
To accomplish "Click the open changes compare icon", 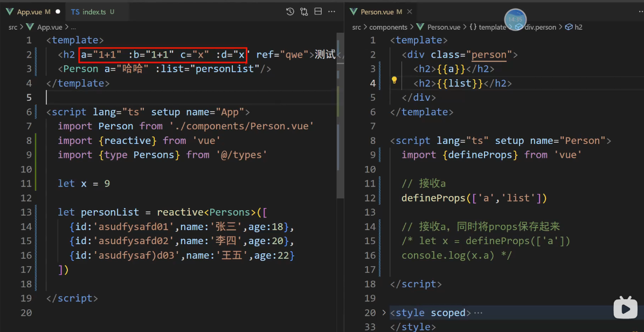I will tap(304, 12).
